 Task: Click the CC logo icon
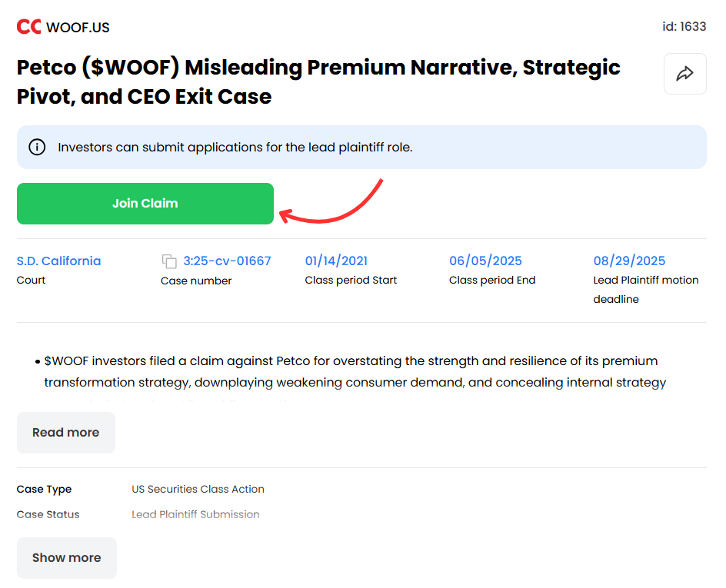tap(28, 27)
